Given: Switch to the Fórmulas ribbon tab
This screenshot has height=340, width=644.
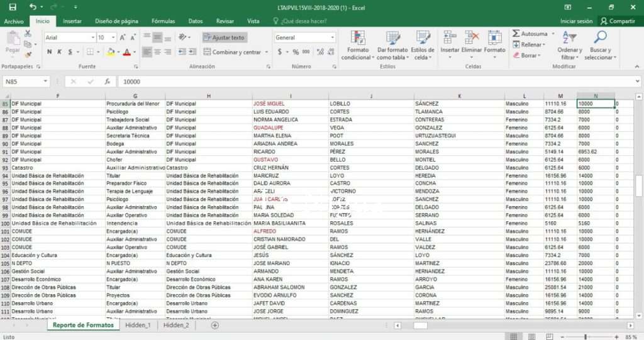Looking at the screenshot, I should 163,21.
